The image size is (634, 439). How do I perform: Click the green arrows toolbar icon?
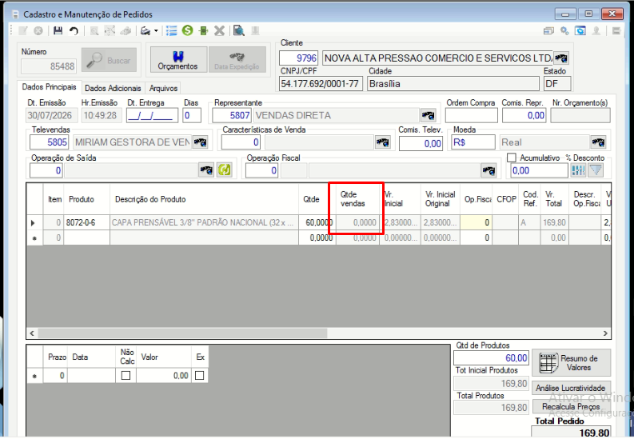pos(203,31)
